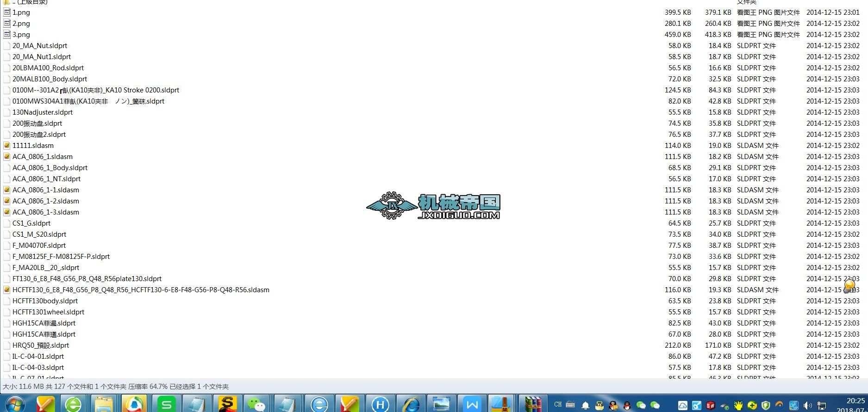Viewport: 868px width, 412px height.
Task: Select file 200振动盘2.sldprt
Action: pyautogui.click(x=39, y=135)
